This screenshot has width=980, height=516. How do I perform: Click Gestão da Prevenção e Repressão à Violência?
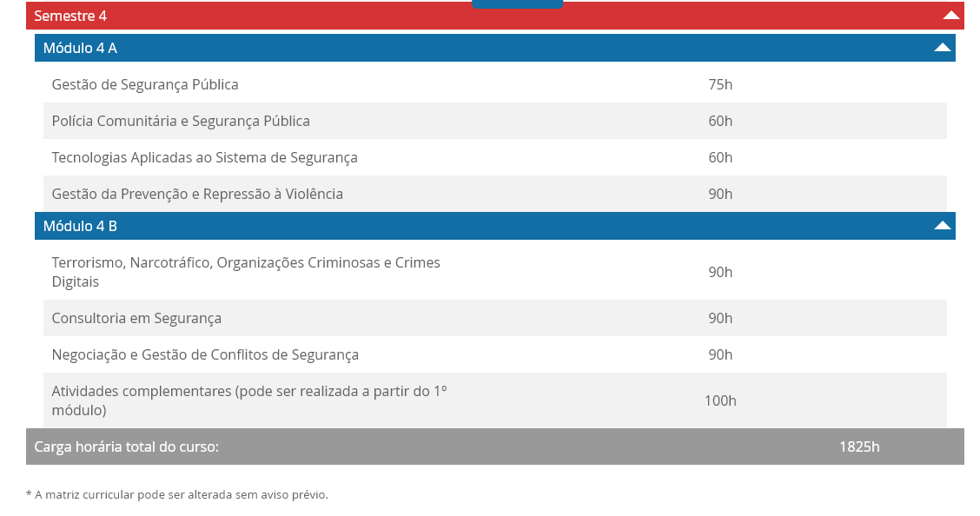(197, 194)
